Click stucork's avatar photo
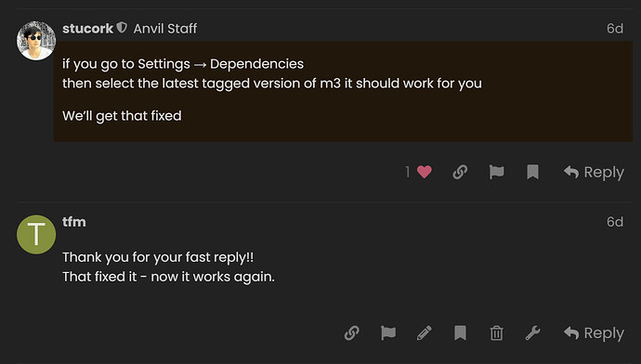 tap(36, 41)
